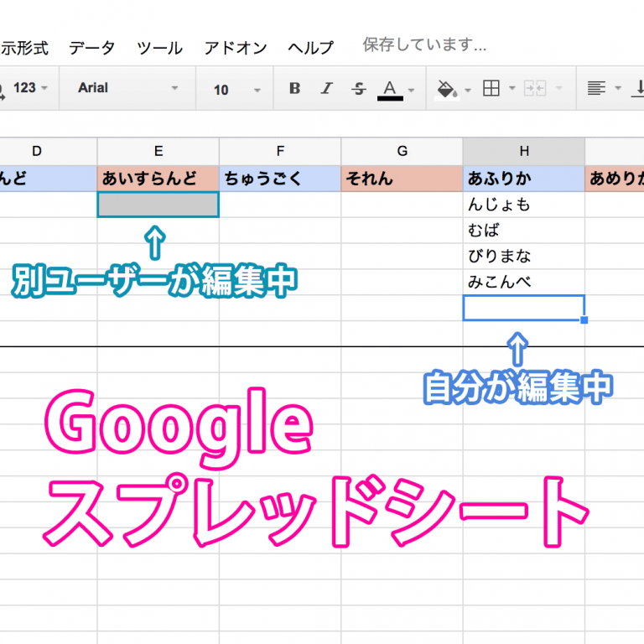This screenshot has height=644, width=644.
Task: Open the アドオン menu
Action: 236,48
